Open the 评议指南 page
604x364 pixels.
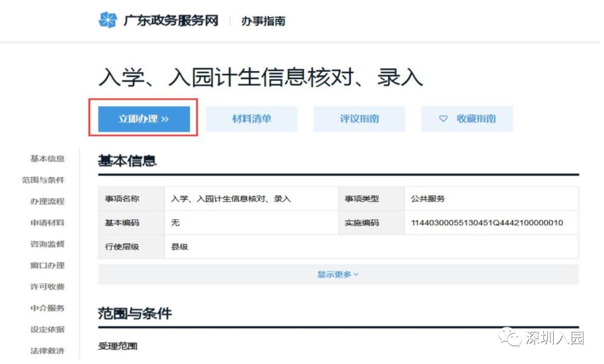pyautogui.click(x=359, y=119)
